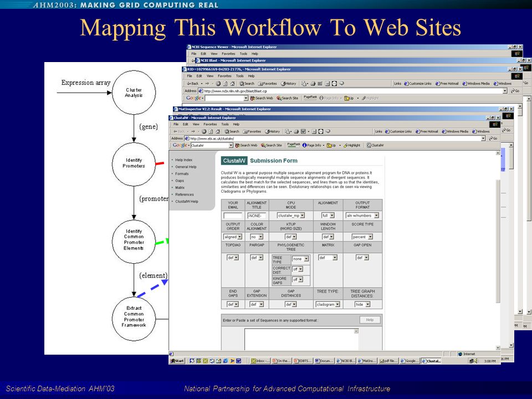Open Favorites in the ClustalW window toolbar
Viewport: 532px width, 399px height.
pos(252,131)
